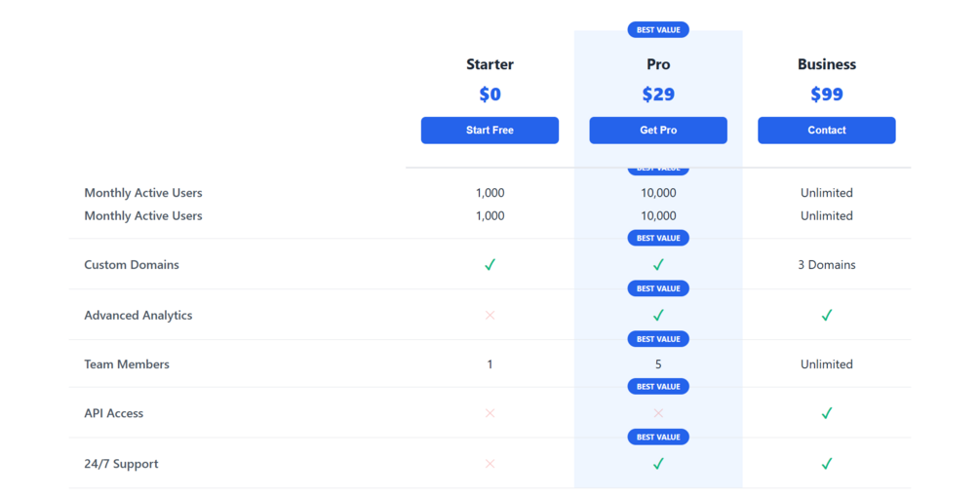
Task: Select the Pro plan heading
Action: [658, 64]
